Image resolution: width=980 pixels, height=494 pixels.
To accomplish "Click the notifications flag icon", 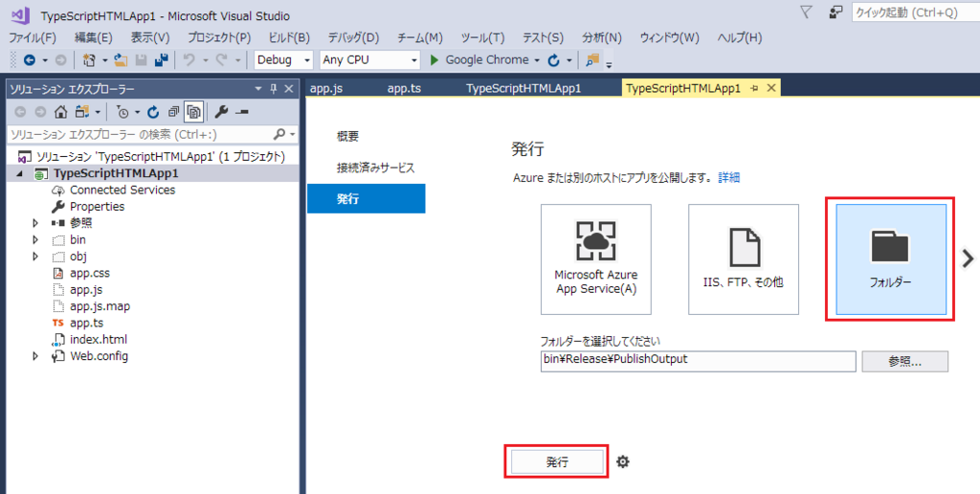I will 806,11.
